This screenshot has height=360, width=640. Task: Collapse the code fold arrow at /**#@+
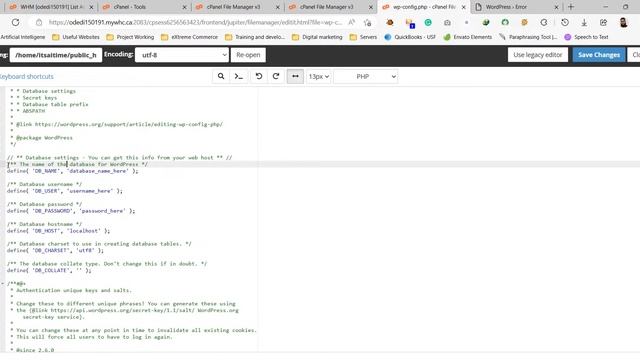pyautogui.click(x=3, y=283)
